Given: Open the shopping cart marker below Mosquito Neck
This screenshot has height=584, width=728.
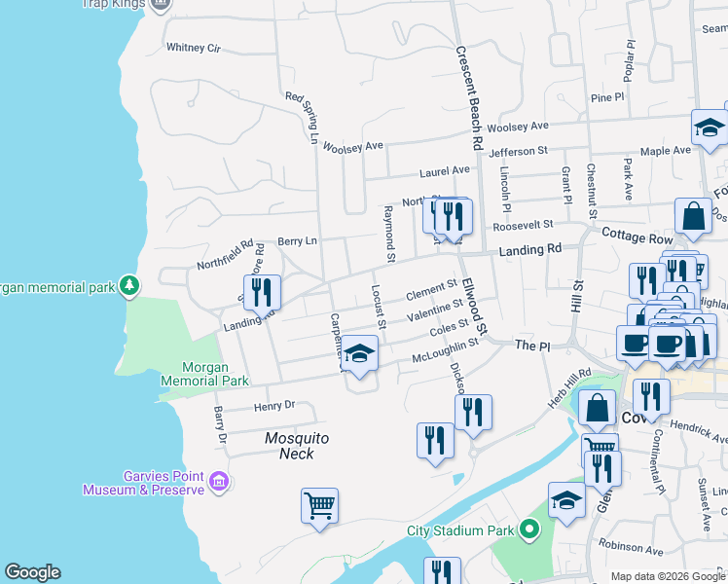Looking at the screenshot, I should [319, 507].
